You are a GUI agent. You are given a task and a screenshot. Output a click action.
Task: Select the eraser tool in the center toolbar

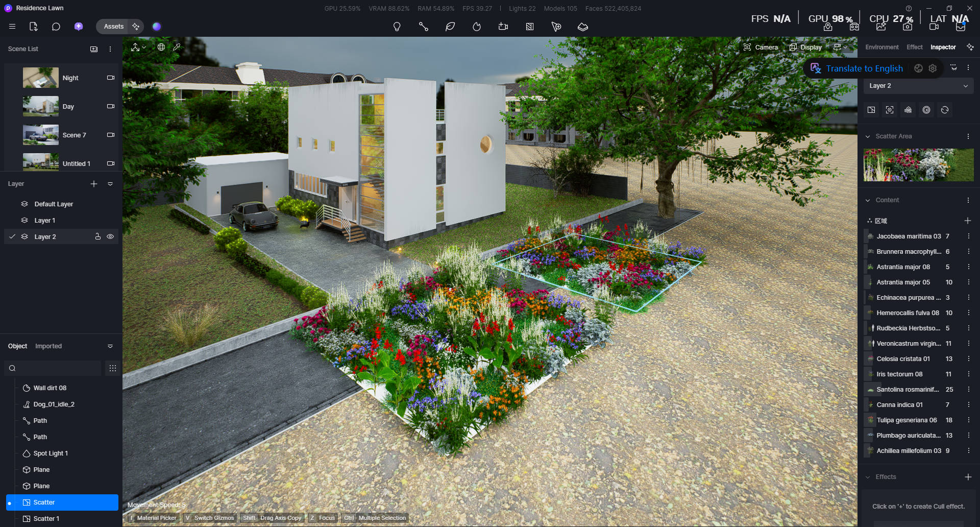(583, 27)
